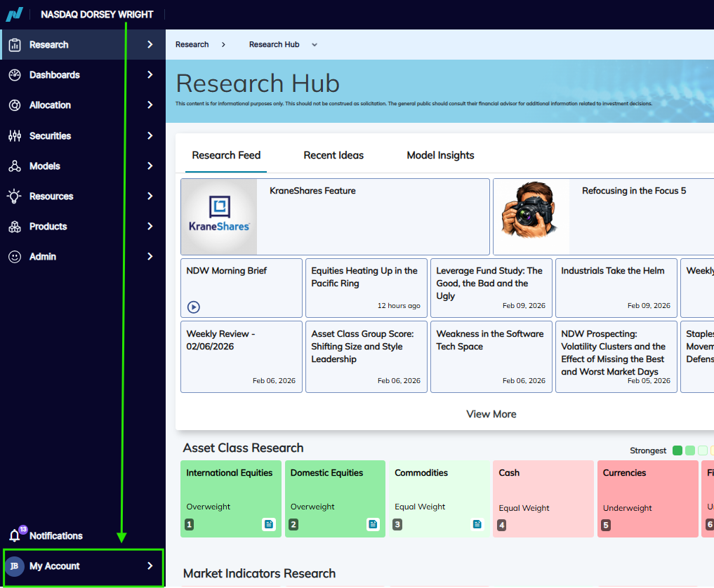Click the Allocation sidebar icon

click(x=15, y=105)
